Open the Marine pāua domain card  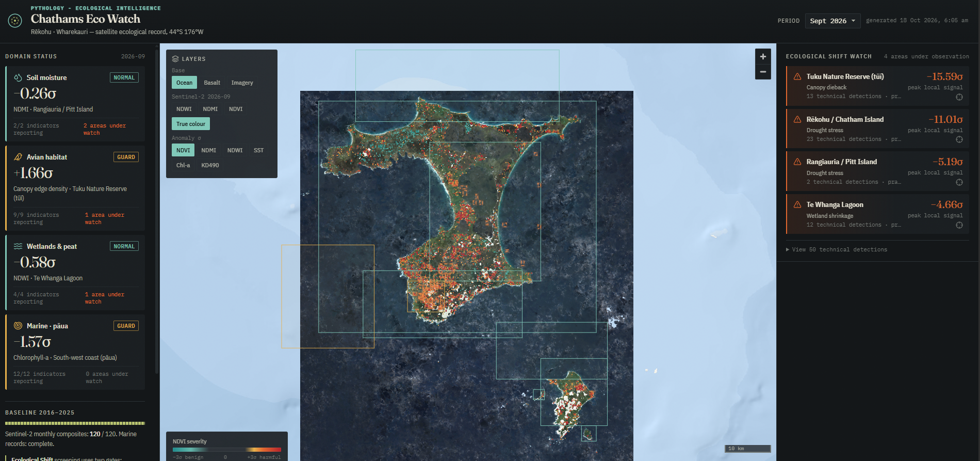click(75, 352)
